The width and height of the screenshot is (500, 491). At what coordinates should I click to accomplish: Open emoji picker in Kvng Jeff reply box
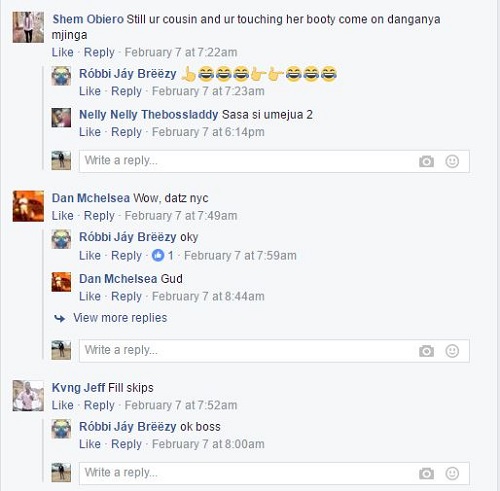coord(452,474)
